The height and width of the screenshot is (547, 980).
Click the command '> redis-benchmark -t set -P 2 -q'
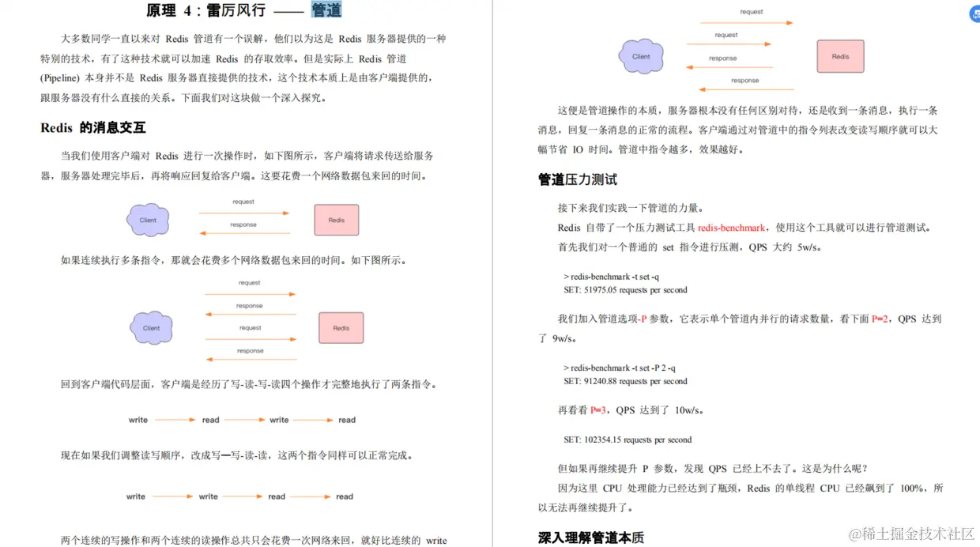click(620, 368)
